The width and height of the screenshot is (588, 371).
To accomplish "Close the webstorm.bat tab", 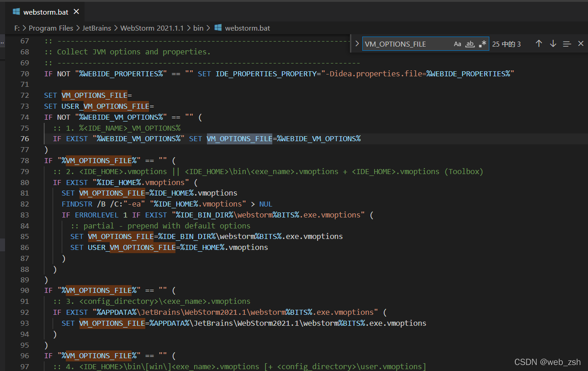I will click(x=76, y=11).
